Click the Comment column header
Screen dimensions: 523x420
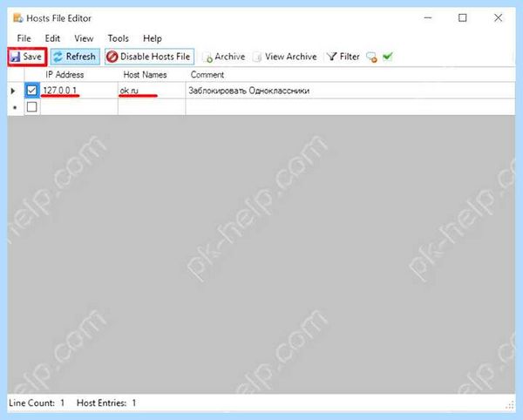click(350, 75)
